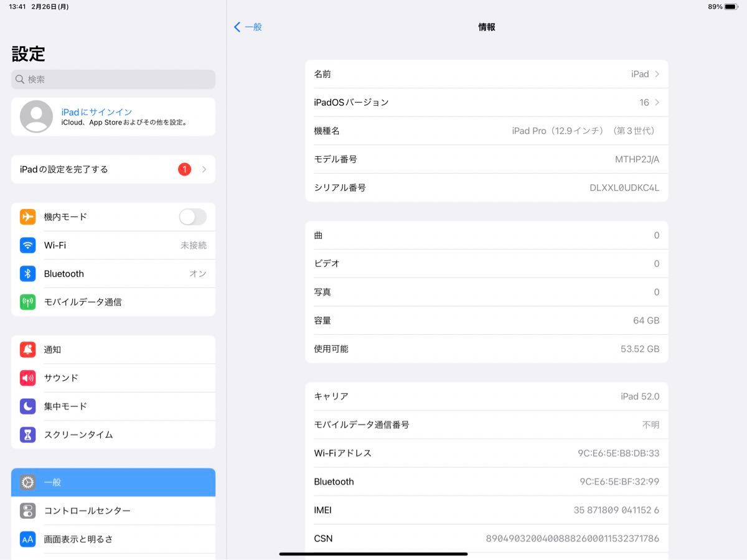
Task: Tap the Wi-Fi icon in sidebar
Action: coord(28,245)
